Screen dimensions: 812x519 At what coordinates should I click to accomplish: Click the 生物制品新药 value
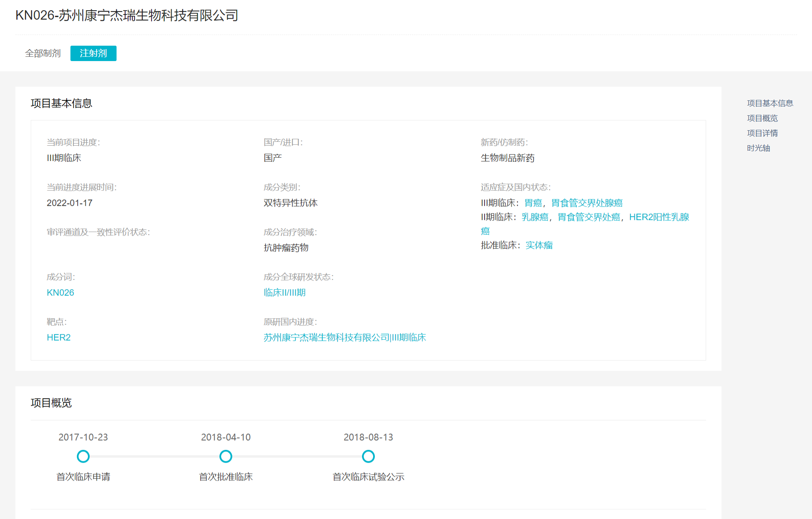pos(508,158)
